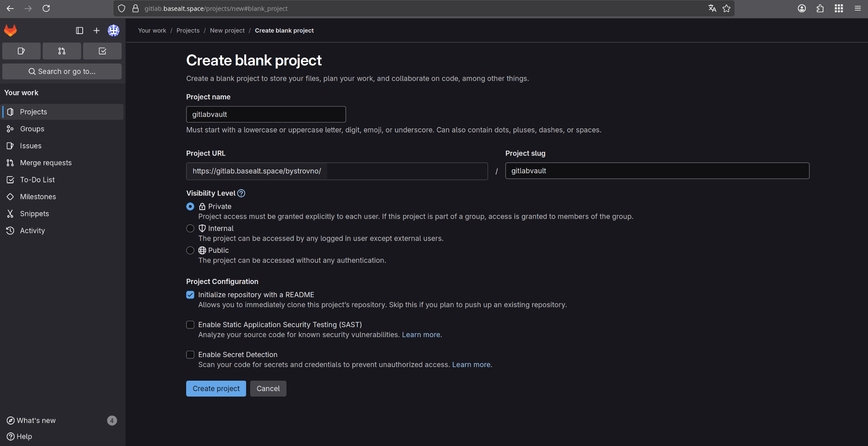Open the browser account icon

[802, 8]
